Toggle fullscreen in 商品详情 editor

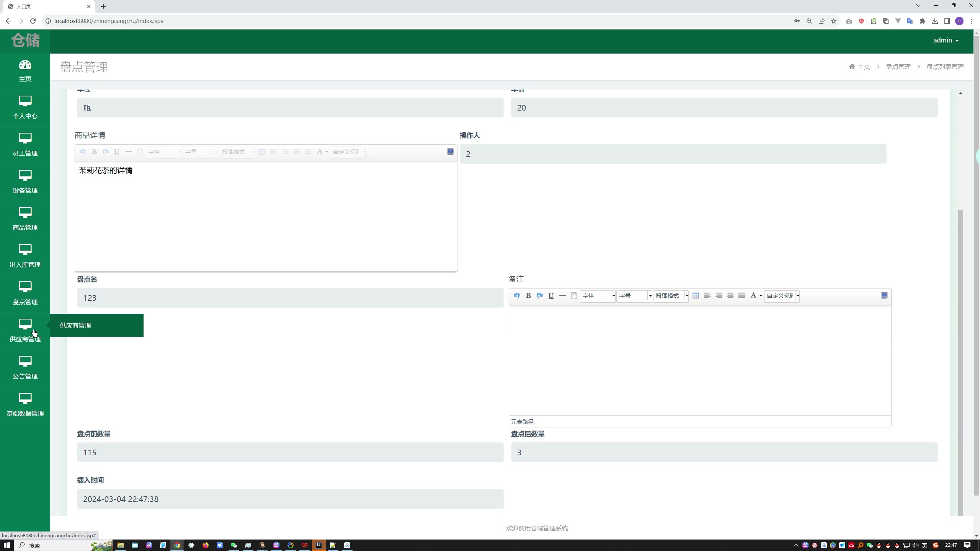450,152
